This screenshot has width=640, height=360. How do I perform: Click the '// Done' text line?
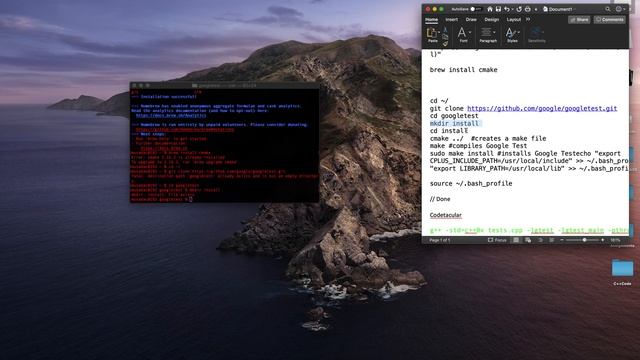click(x=440, y=199)
